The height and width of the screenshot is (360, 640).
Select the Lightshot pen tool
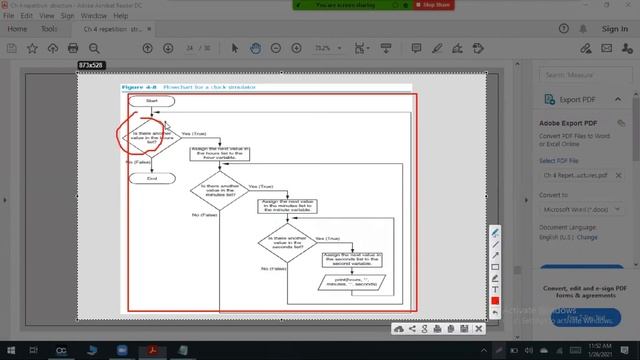click(495, 233)
